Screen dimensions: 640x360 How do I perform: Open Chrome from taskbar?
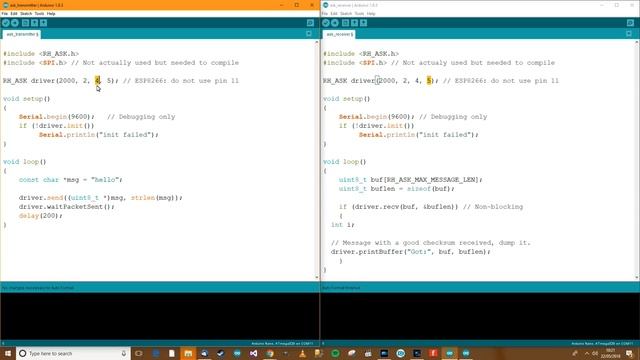[270, 353]
